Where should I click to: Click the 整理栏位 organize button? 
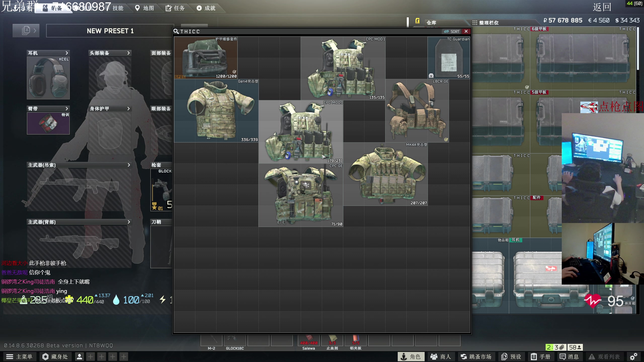(x=486, y=23)
